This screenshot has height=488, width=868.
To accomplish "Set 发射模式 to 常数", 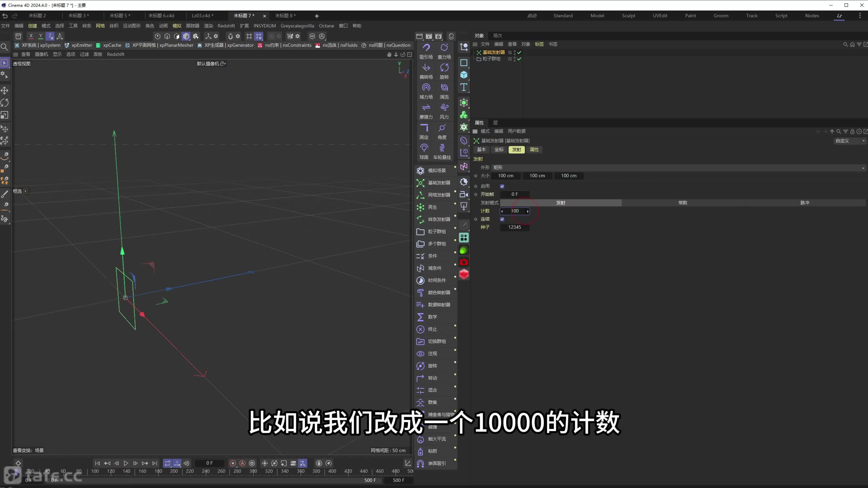I will (x=683, y=203).
